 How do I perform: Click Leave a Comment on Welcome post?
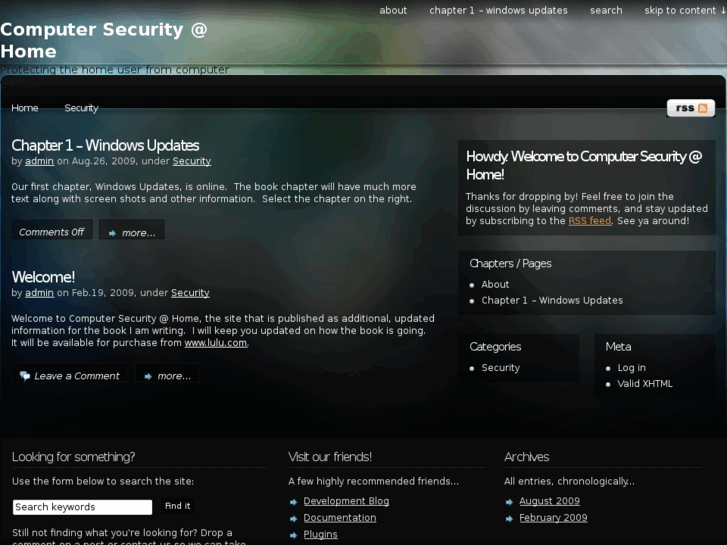tap(70, 373)
